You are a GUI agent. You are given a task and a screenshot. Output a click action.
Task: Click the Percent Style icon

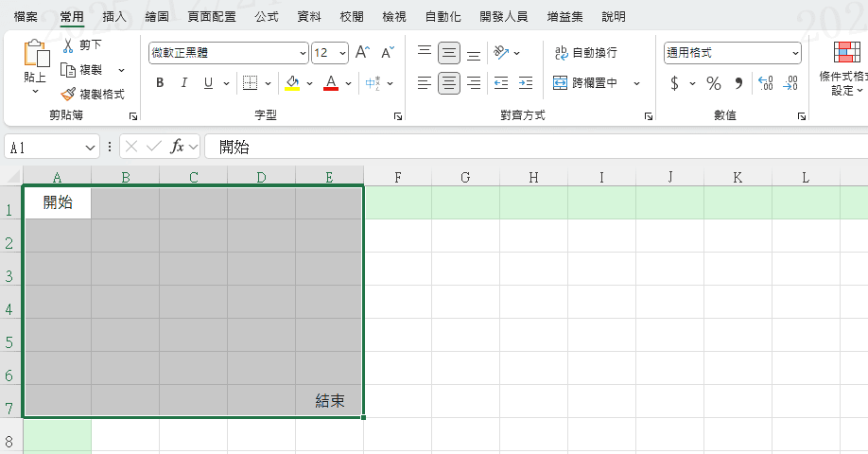(714, 84)
